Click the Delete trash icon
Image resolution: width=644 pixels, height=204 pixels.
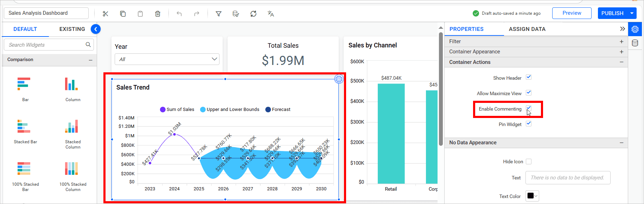158,14
